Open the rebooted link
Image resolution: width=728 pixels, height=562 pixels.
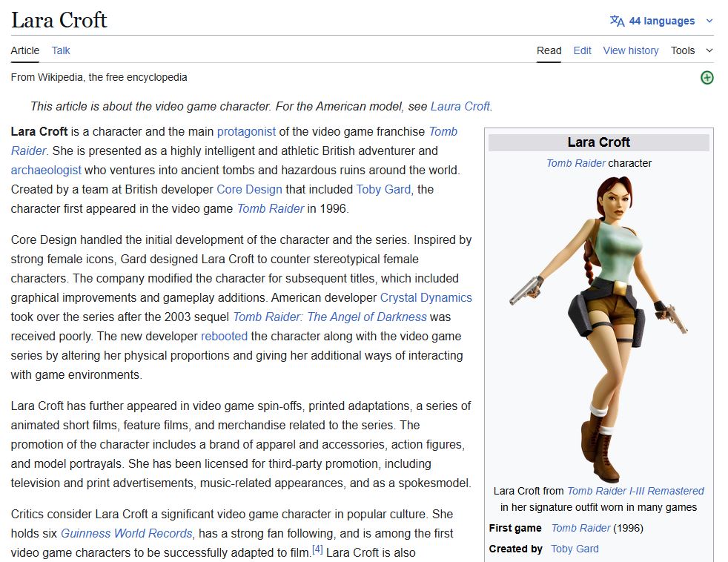tap(224, 336)
